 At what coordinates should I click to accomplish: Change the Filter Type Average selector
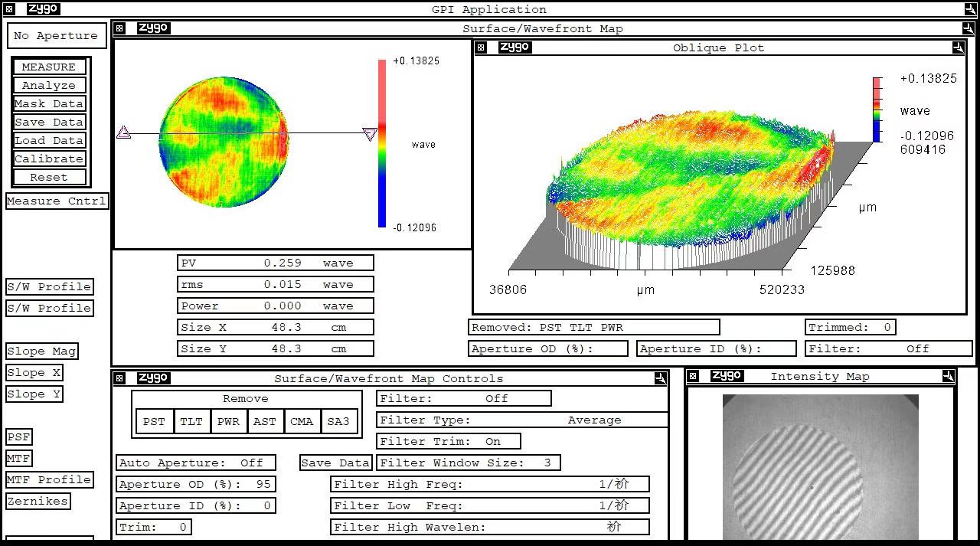[x=522, y=420]
